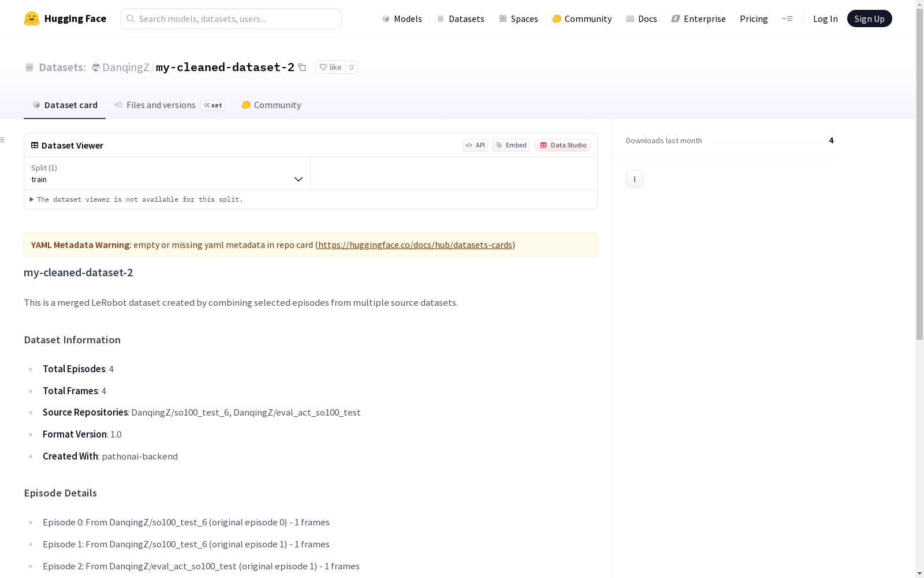Viewport: 924px width, 578px height.
Task: Click the 'my-cleaned-dataset-2' card heading
Action: (79, 272)
